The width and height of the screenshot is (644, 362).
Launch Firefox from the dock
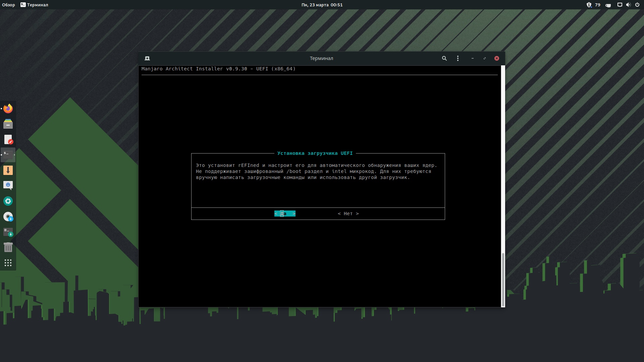[8, 109]
